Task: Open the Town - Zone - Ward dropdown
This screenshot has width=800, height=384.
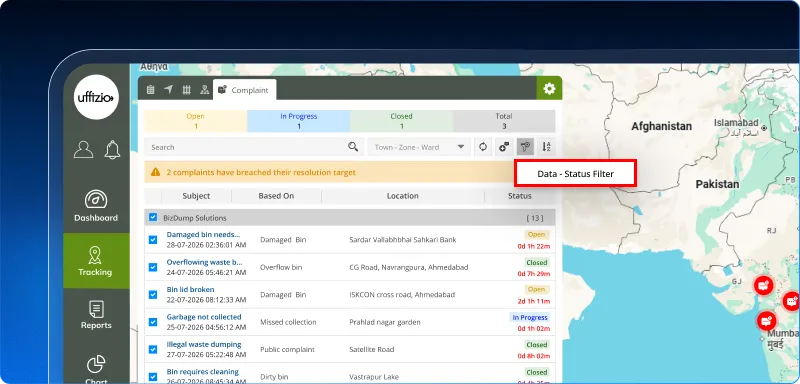Action: (419, 147)
